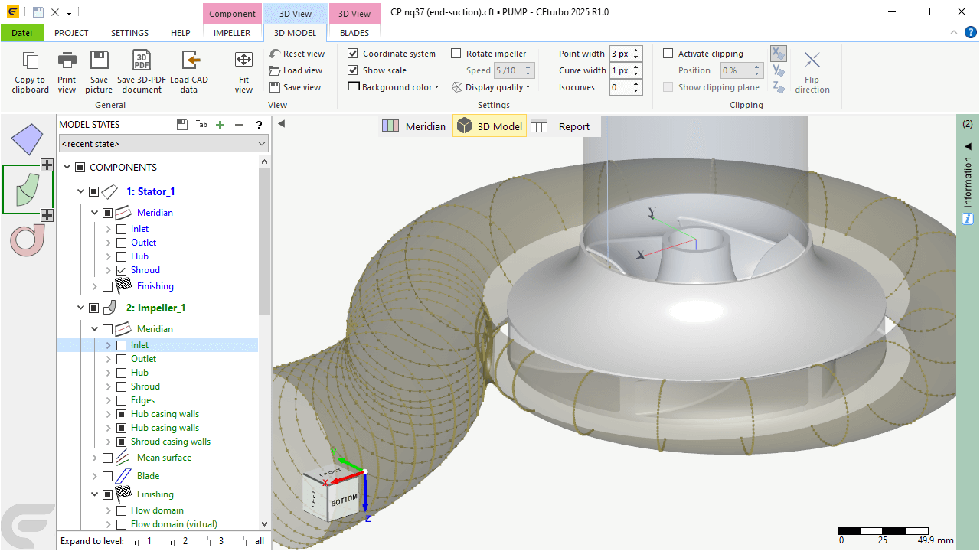This screenshot has width=980, height=551.
Task: Click Save 3D-PDF document icon
Action: tap(142, 61)
